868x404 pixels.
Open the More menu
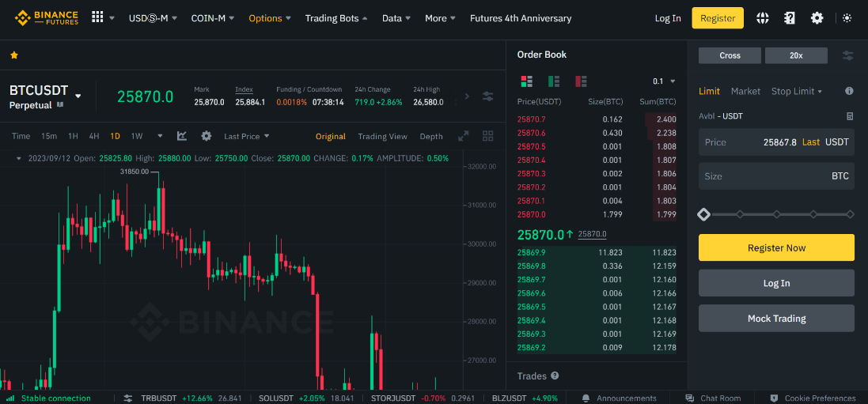coord(440,18)
